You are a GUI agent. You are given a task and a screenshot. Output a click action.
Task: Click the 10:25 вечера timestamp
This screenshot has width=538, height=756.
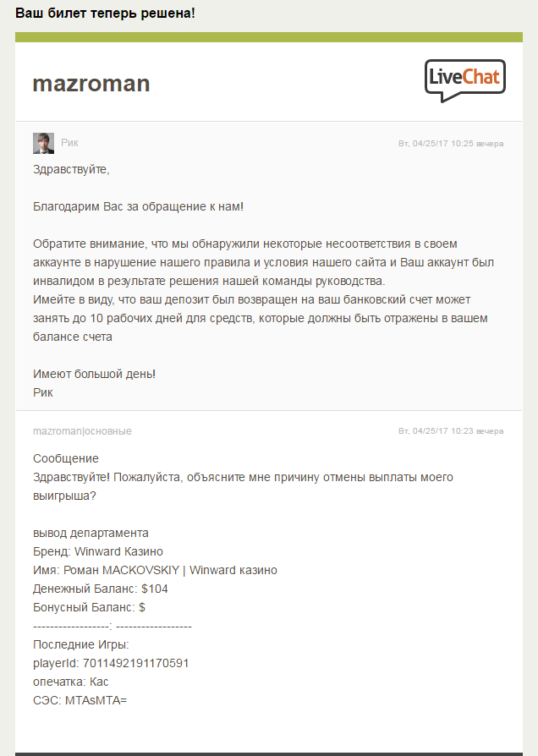point(451,144)
